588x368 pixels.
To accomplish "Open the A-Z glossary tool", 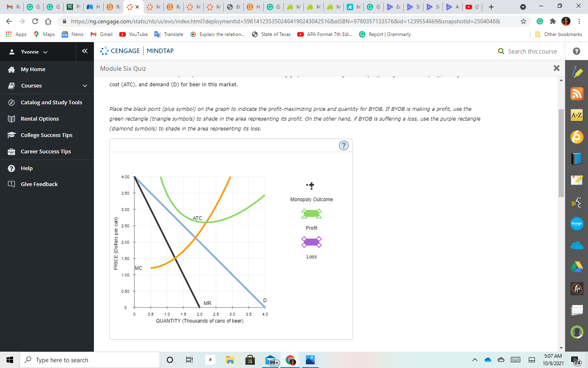I will 577,115.
